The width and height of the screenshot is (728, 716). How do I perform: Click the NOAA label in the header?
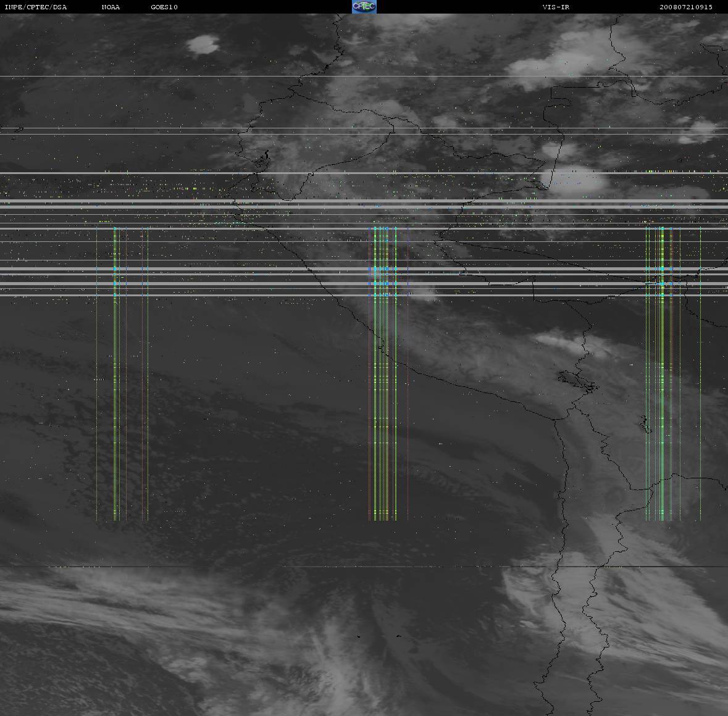tap(111, 7)
